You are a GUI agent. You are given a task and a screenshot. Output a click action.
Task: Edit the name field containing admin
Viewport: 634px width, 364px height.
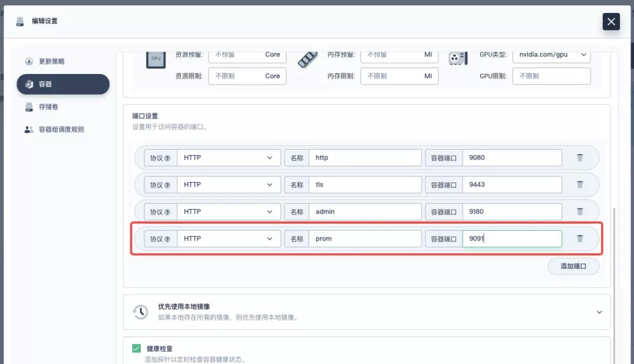pos(365,211)
